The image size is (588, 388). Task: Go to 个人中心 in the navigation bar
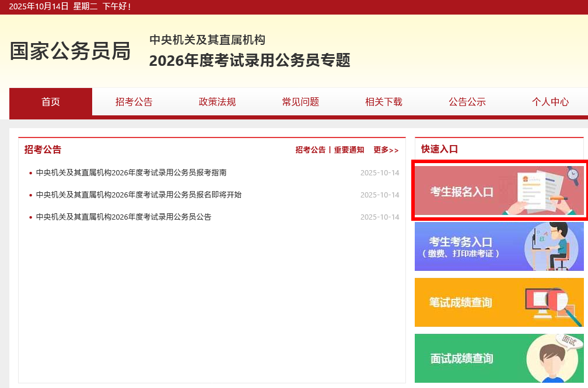coord(550,102)
